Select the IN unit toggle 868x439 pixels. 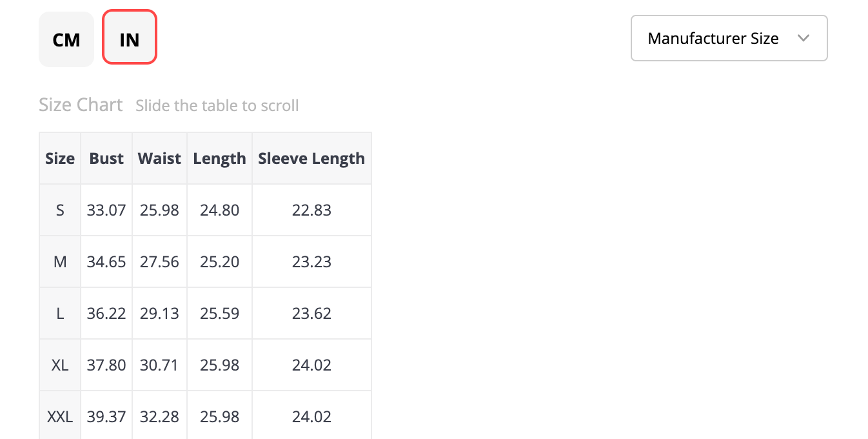tap(130, 37)
